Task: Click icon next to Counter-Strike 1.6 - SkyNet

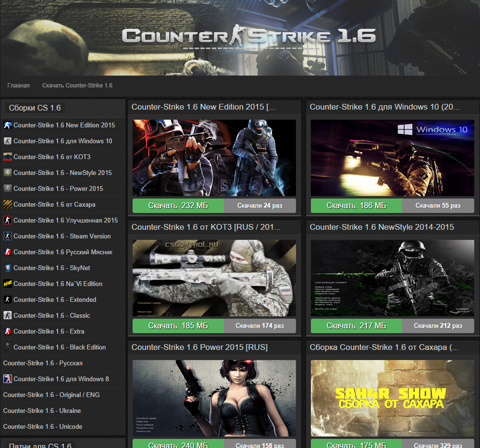Action: coord(8,268)
